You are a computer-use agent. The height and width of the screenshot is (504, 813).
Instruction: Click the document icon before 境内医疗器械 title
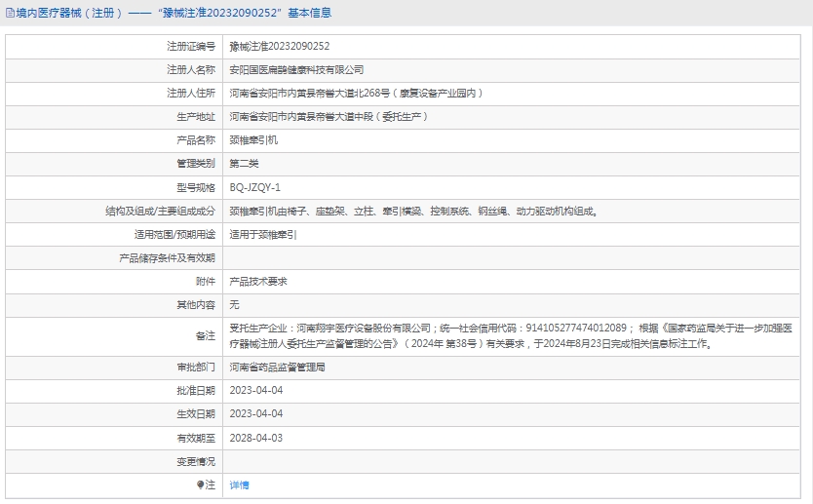[x=10, y=13]
